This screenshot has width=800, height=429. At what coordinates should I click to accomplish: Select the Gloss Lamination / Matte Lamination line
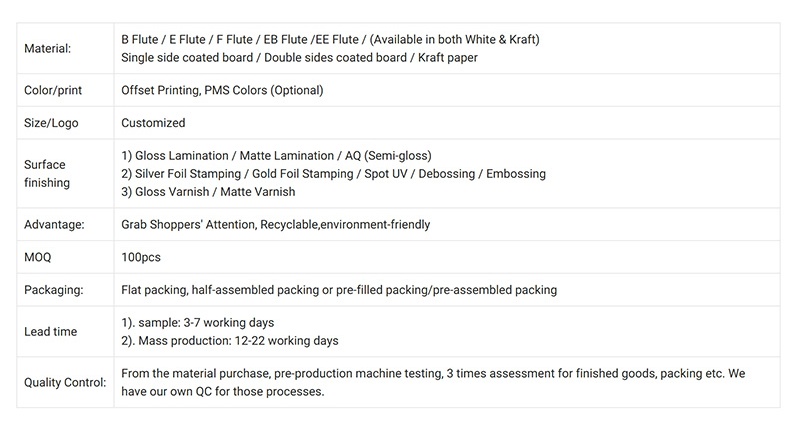(276, 156)
